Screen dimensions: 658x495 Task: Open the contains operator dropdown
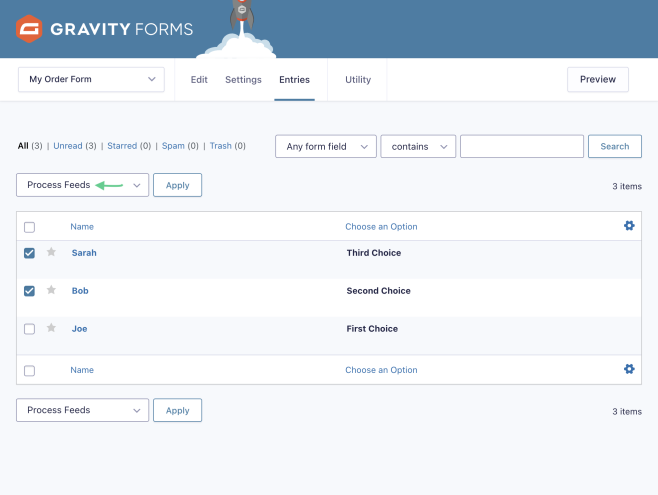tap(418, 146)
